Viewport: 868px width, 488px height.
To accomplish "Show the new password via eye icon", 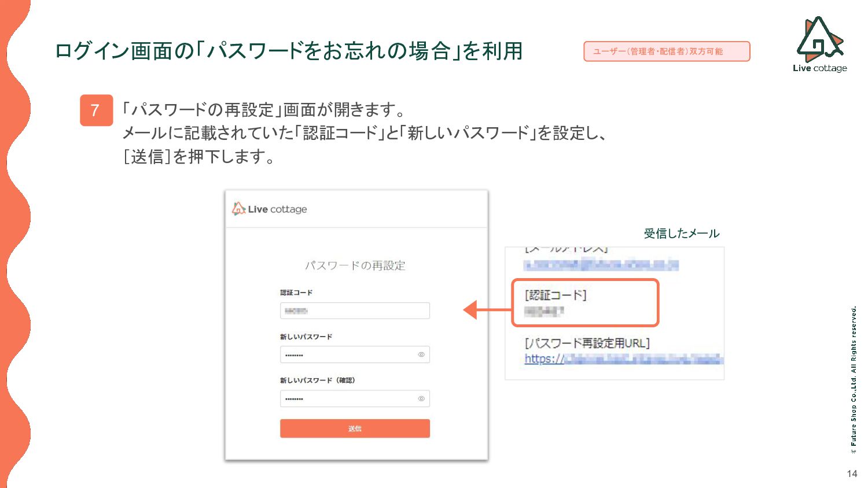I will click(421, 354).
